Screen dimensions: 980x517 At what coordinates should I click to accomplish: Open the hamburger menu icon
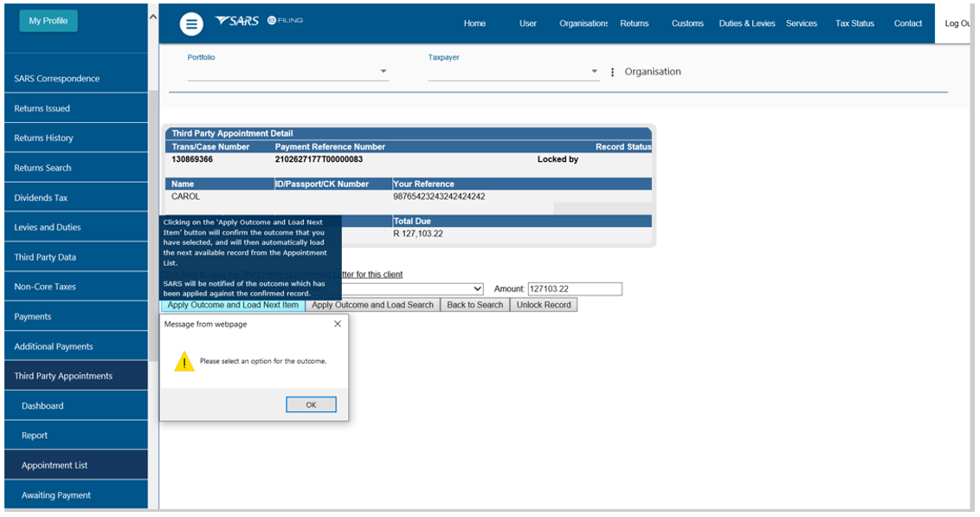pyautogui.click(x=191, y=24)
